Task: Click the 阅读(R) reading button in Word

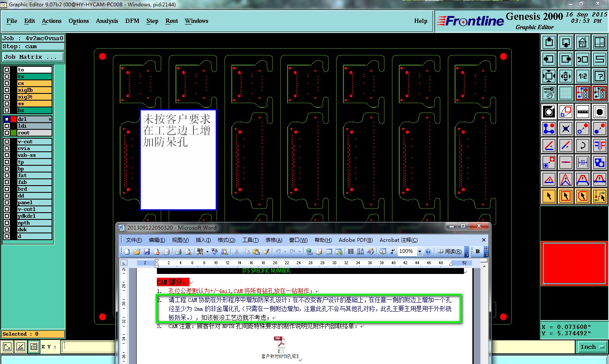Action: tap(449, 252)
